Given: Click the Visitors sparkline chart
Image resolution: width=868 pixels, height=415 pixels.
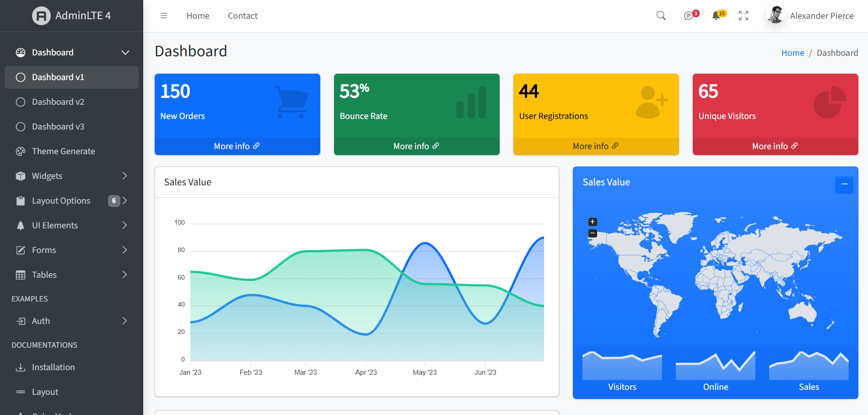Looking at the screenshot, I should 622,366.
